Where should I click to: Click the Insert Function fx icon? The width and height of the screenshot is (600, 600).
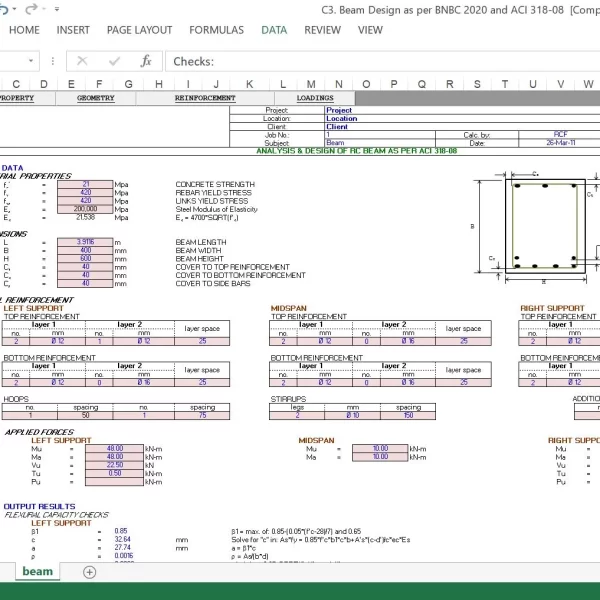[146, 61]
